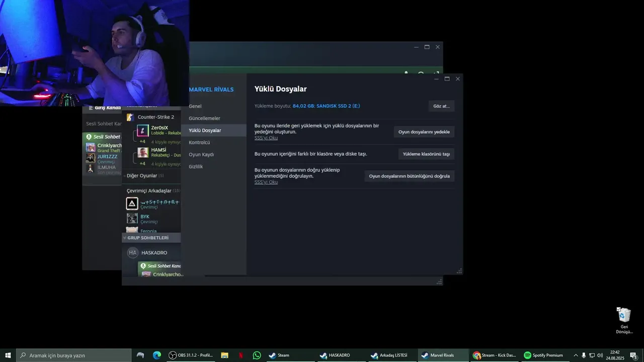This screenshot has height=362, width=644.
Task: Open SSS'yi Oku link under backup text
Action: (x=266, y=138)
